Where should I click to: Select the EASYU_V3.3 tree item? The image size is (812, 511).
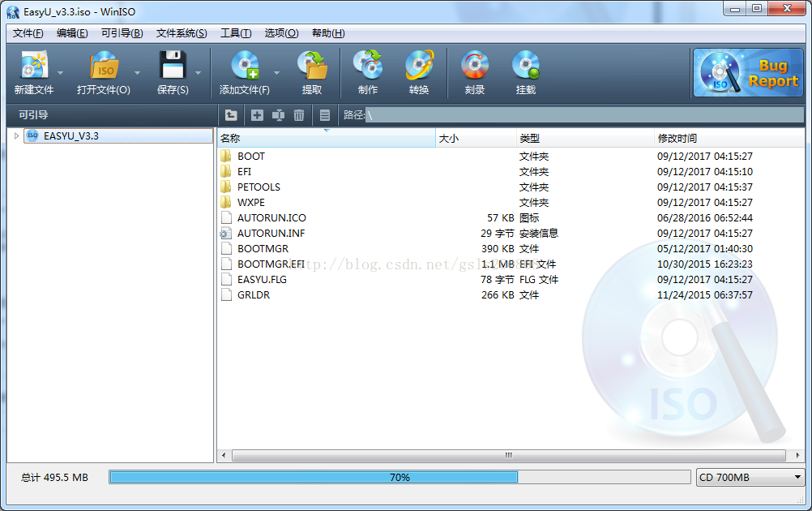[118, 135]
